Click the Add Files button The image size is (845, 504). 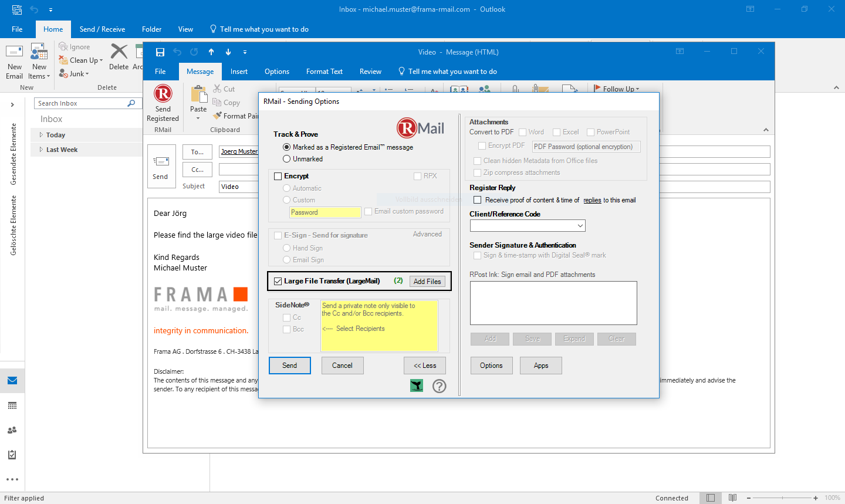tap(427, 282)
